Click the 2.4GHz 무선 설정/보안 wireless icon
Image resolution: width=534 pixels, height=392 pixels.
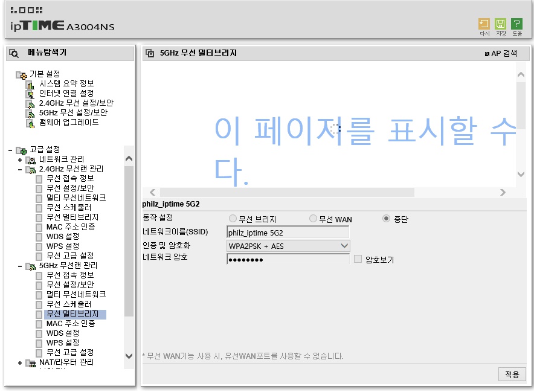click(31, 104)
